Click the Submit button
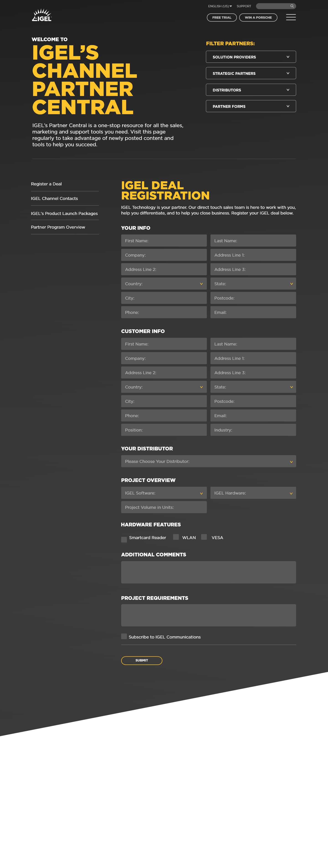 tap(142, 660)
